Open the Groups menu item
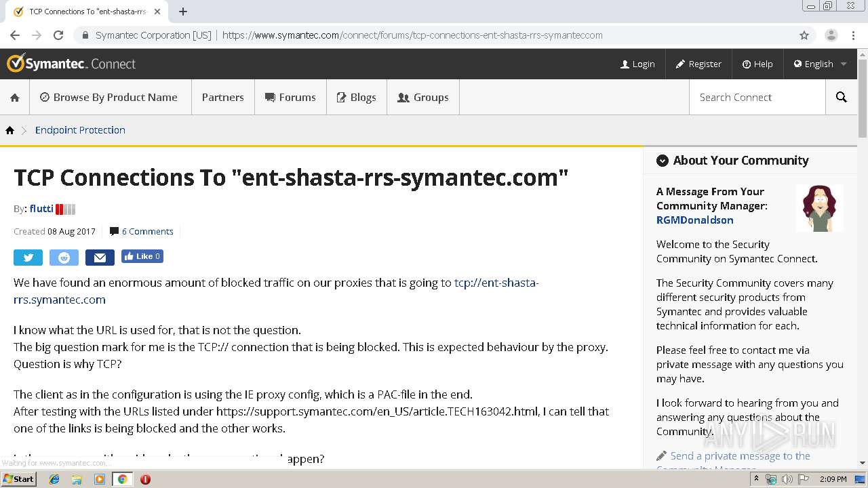This screenshot has height=488, width=868. click(422, 98)
